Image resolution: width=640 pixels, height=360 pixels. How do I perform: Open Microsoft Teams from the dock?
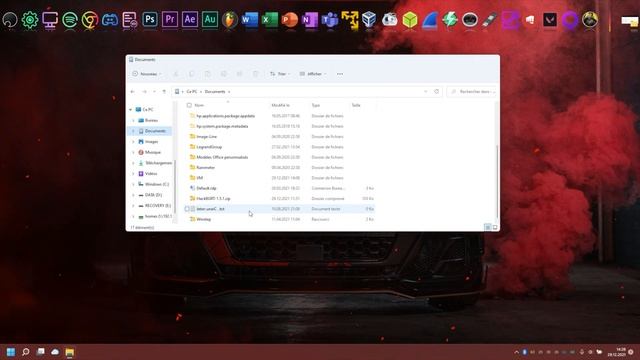[330, 20]
